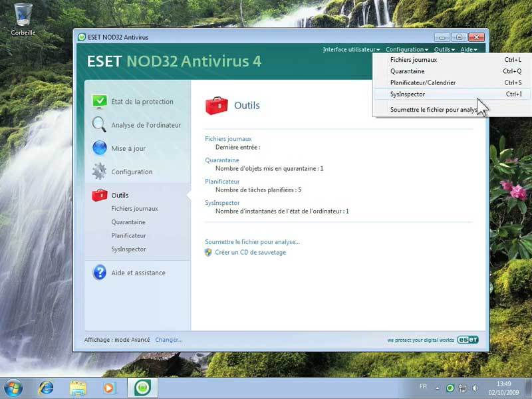Open Quarantaine sub-item in sidebar

coord(128,222)
